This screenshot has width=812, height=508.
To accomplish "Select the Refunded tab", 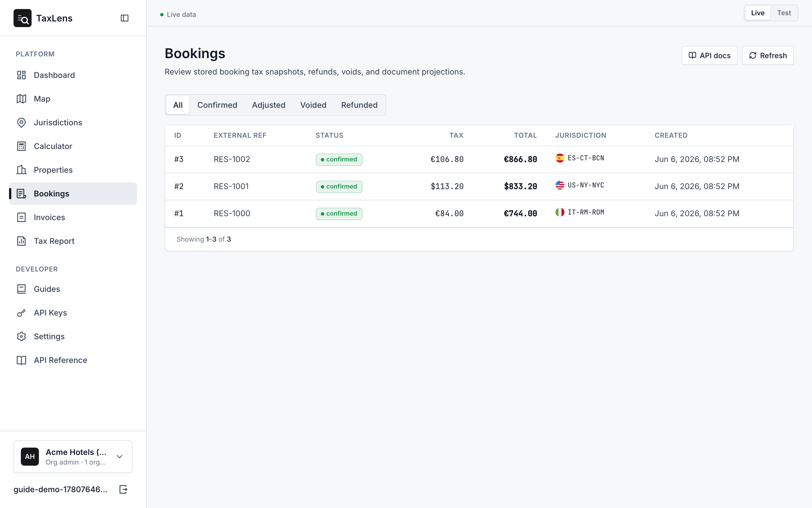I will (x=359, y=105).
